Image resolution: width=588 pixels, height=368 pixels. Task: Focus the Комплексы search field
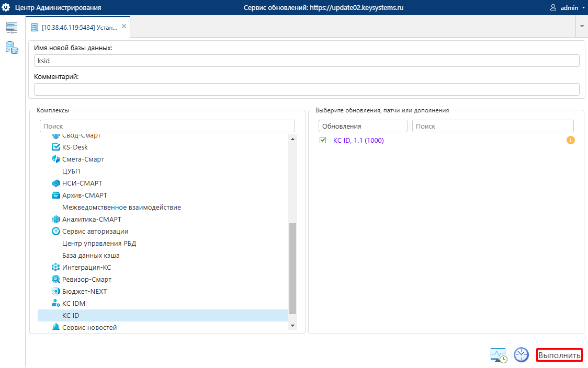coord(167,126)
